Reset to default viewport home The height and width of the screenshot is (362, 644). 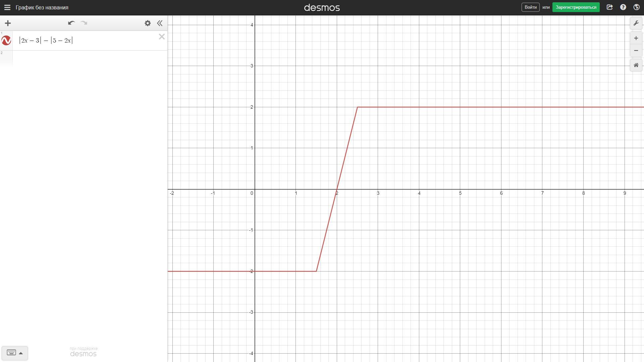tap(636, 65)
